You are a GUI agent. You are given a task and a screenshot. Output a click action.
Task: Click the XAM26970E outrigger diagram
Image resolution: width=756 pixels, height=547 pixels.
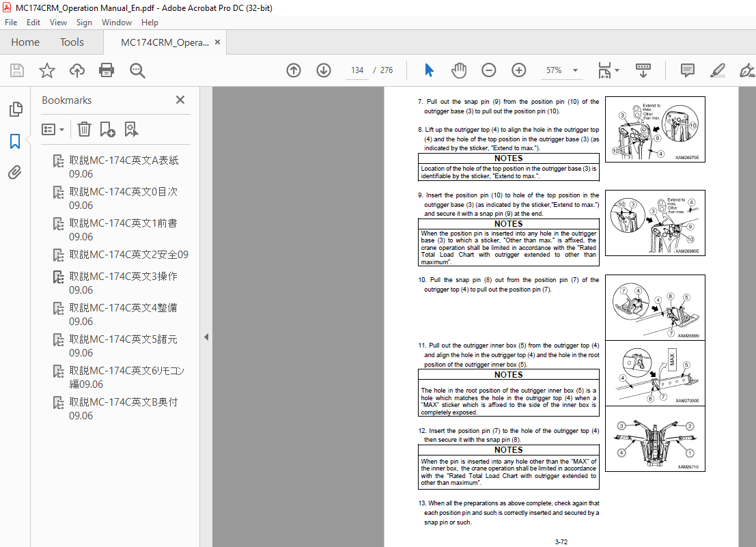(655, 129)
